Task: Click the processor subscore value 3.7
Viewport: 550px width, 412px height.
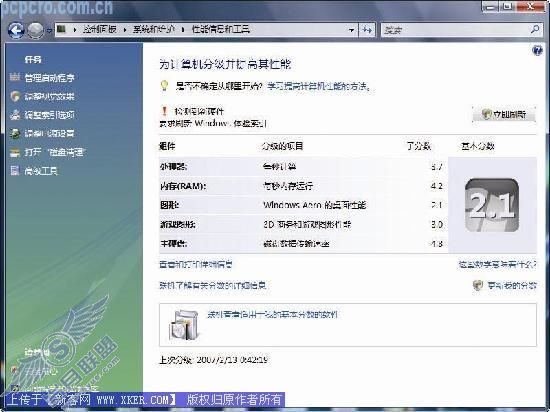Action: 437,167
